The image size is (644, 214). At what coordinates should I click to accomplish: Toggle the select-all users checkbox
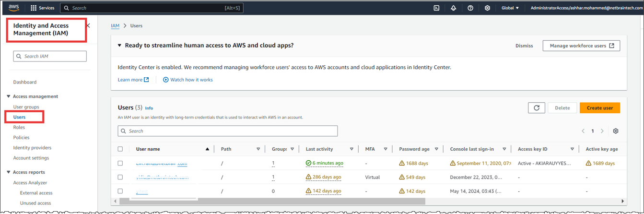tap(120, 149)
